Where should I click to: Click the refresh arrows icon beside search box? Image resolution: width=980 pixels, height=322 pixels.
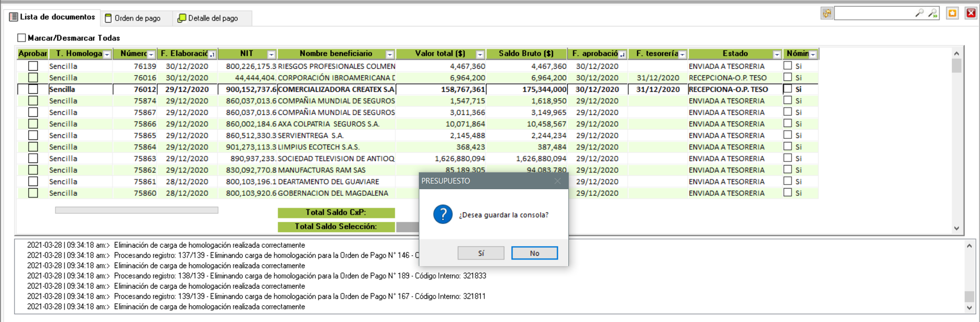(826, 13)
